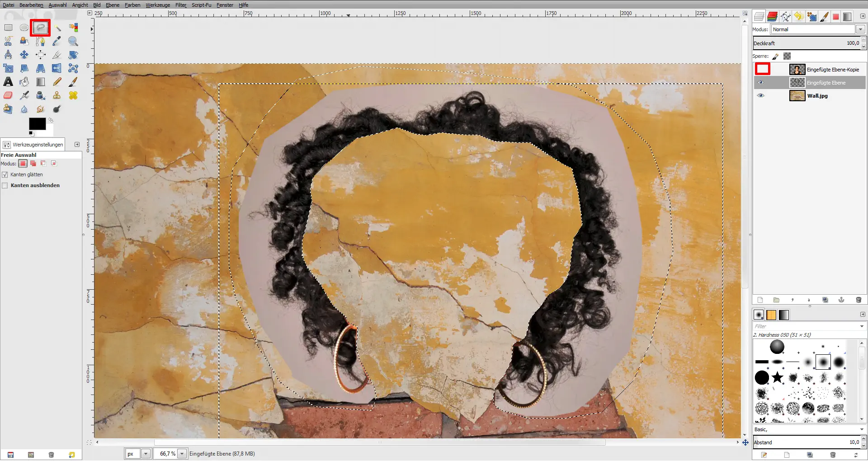Select the Hardness 050 brush thumbnail
This screenshot has height=461, width=868.
[824, 362]
